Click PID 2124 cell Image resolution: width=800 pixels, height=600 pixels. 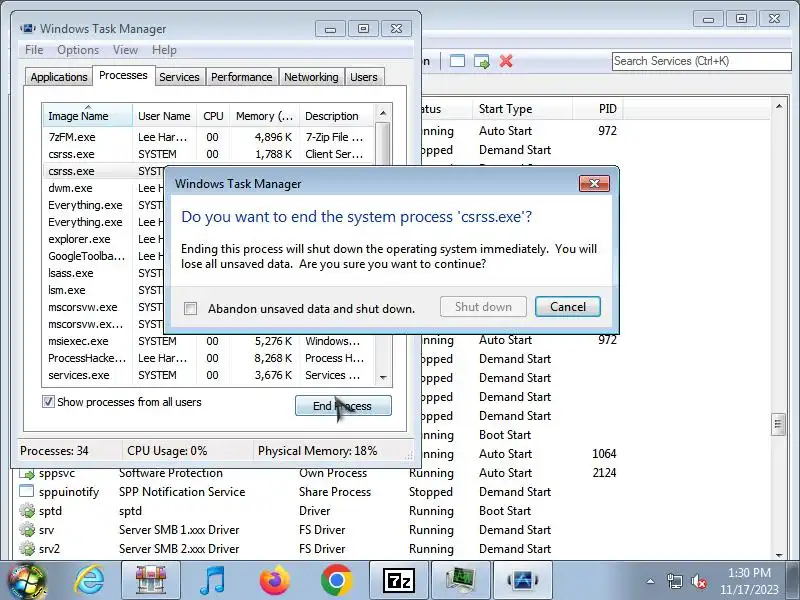tap(604, 473)
